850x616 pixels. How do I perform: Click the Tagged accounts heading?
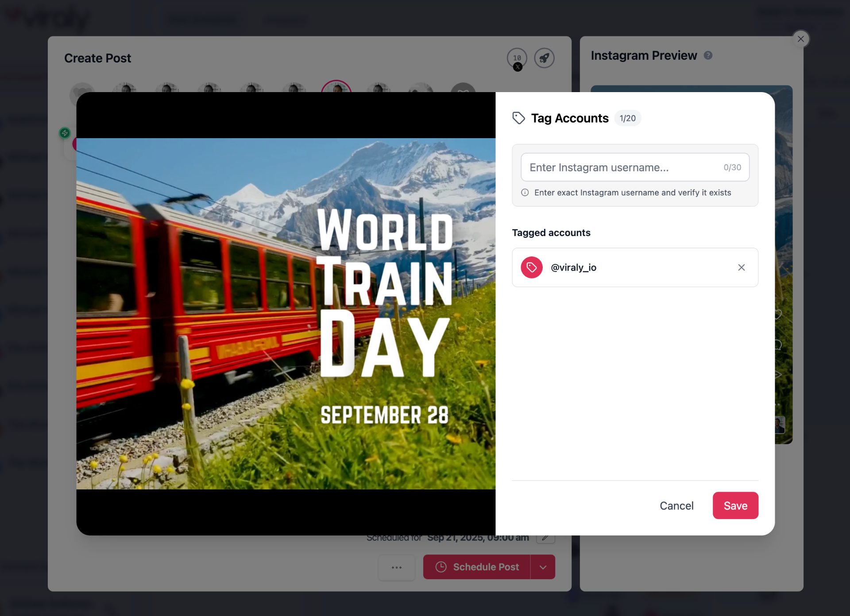[551, 232]
